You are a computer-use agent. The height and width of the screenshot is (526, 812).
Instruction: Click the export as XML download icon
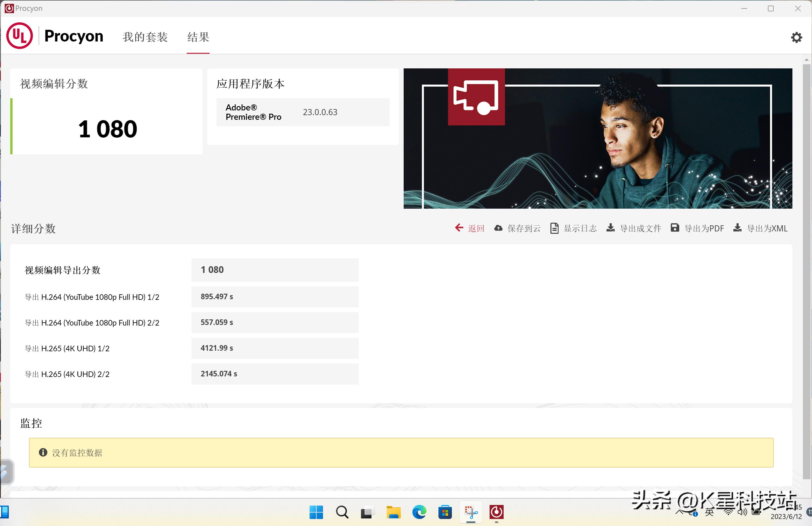click(737, 228)
